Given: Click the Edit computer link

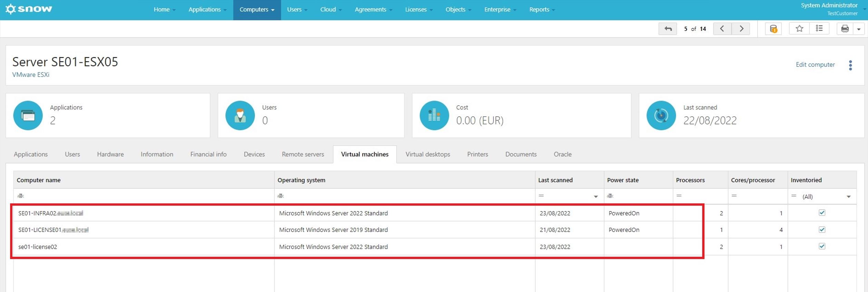Looking at the screenshot, I should coord(815,65).
